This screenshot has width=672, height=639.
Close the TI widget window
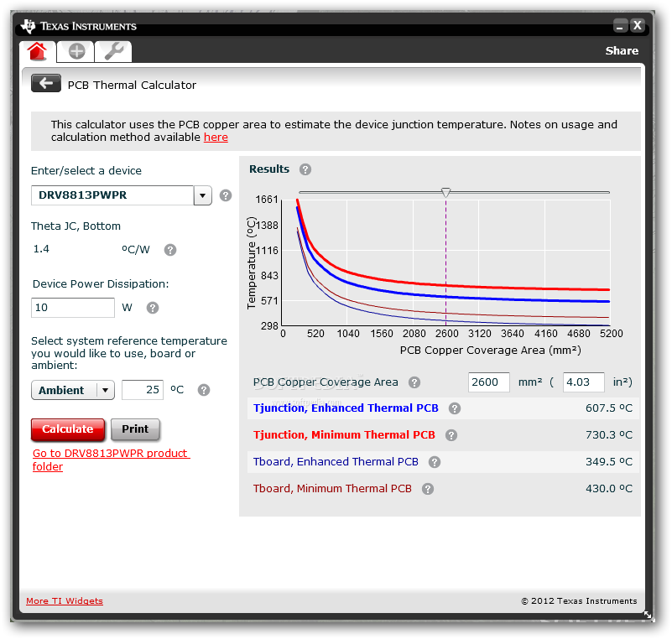coord(638,25)
